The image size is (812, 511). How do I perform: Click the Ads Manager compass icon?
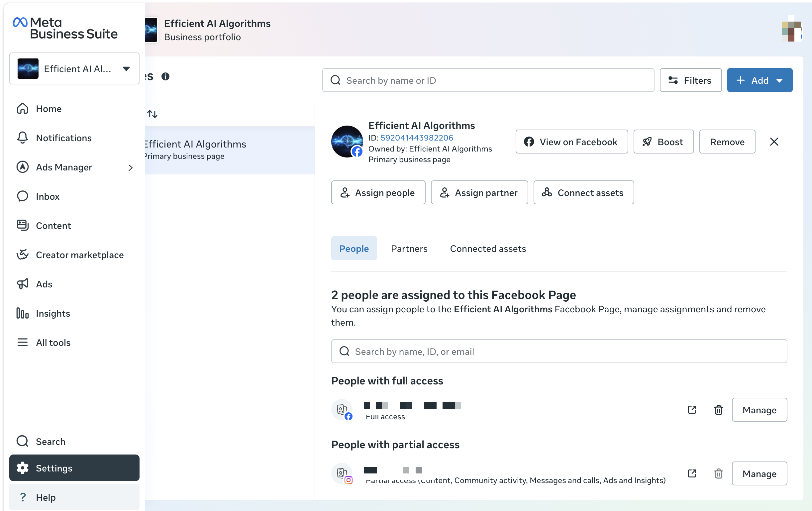click(x=23, y=167)
